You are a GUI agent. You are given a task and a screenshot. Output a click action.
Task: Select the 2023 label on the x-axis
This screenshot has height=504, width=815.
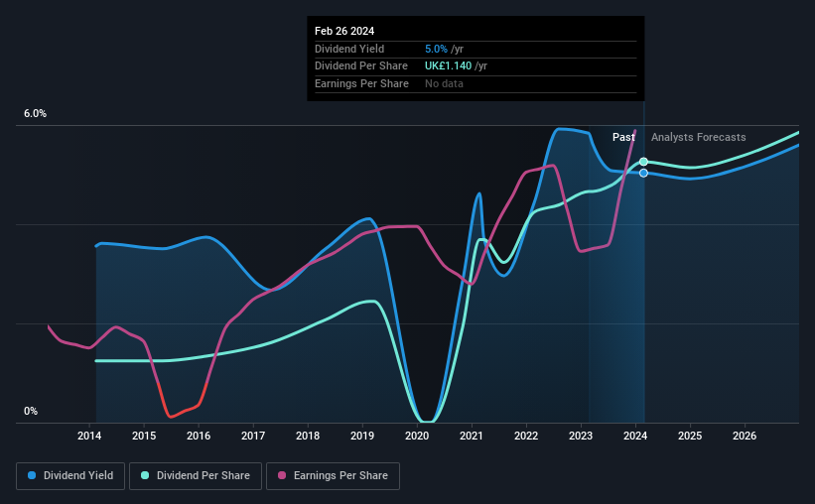(581, 436)
